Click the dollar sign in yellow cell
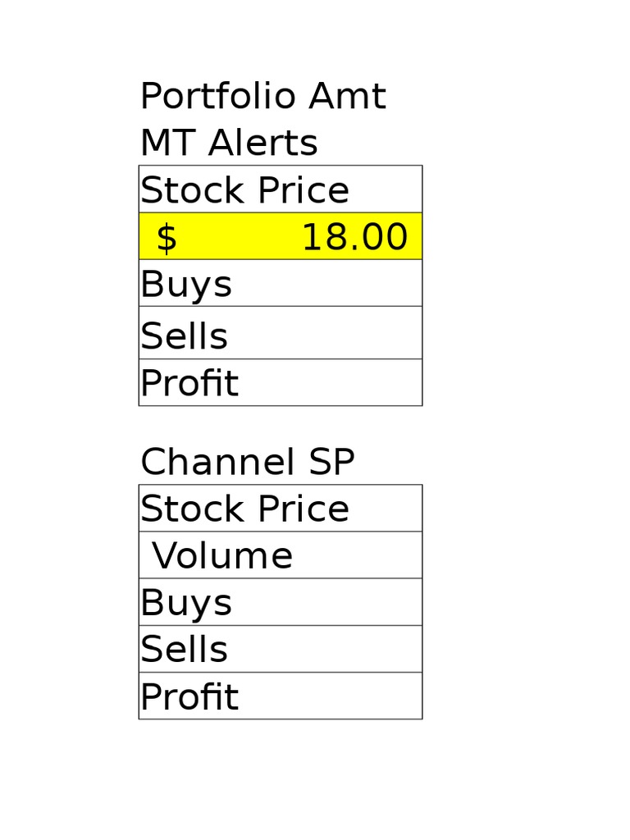Image resolution: width=630 pixels, height=840 pixels. (167, 239)
